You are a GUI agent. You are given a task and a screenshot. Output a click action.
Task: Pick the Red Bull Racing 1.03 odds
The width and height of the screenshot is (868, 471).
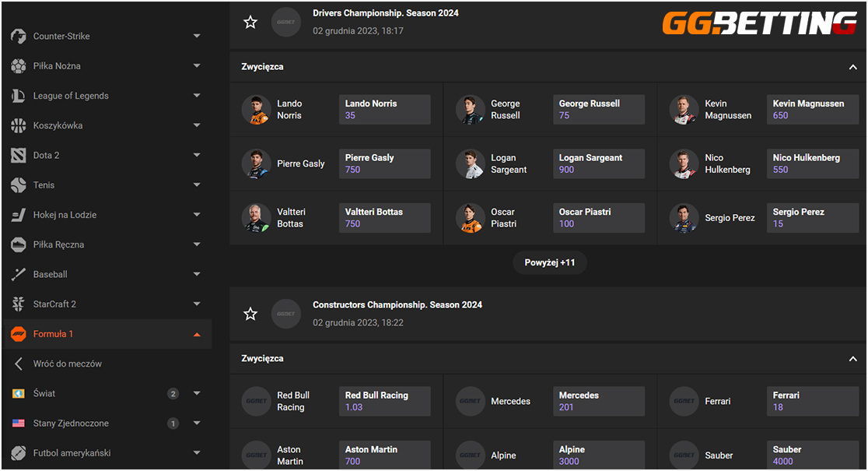[385, 401]
